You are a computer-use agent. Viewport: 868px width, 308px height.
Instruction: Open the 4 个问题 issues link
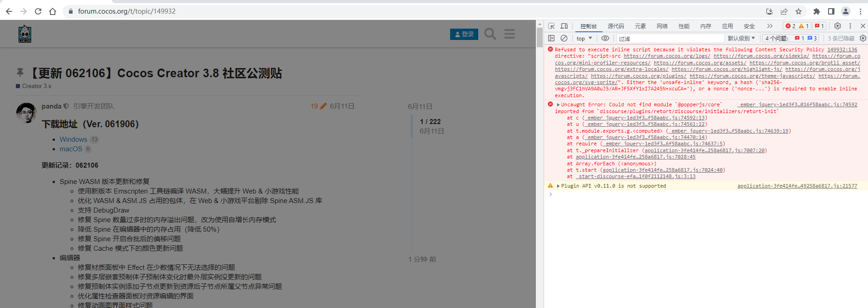pyautogui.click(x=791, y=39)
